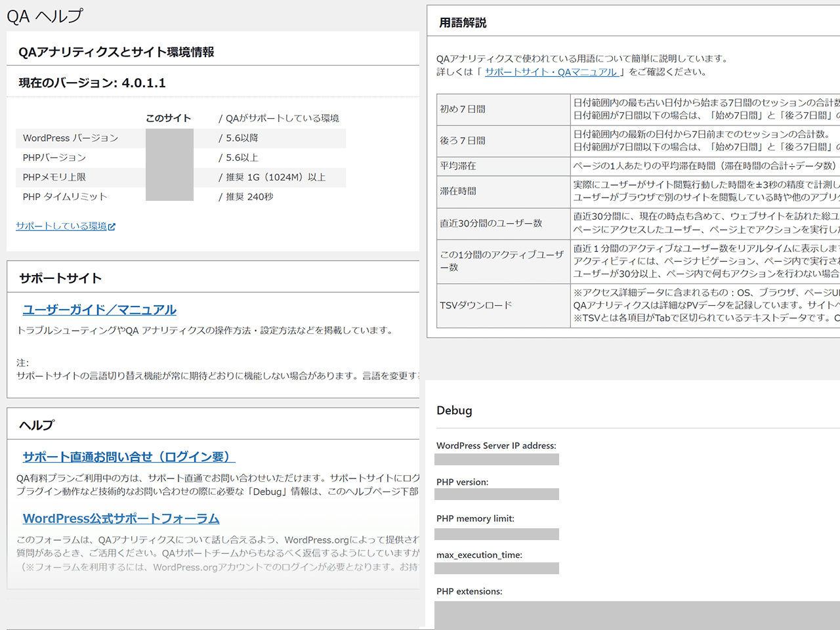Click the PHP memory limit label
Viewport: 840px width, 630px height.
tap(475, 518)
